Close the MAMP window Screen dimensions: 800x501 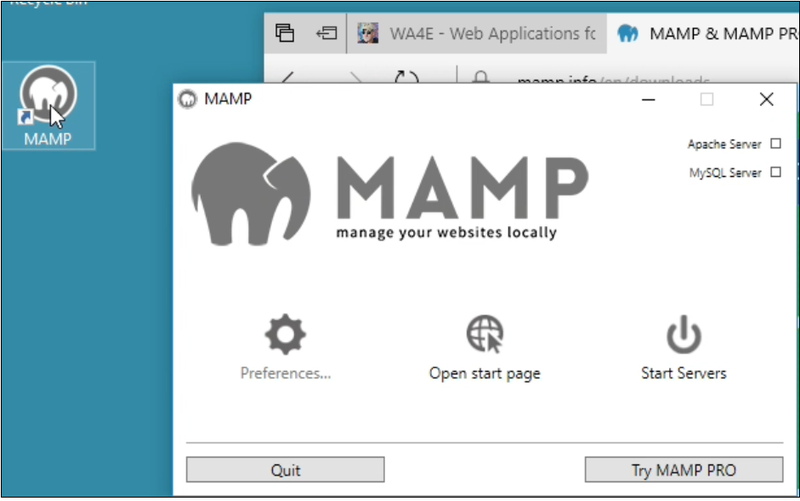click(766, 99)
